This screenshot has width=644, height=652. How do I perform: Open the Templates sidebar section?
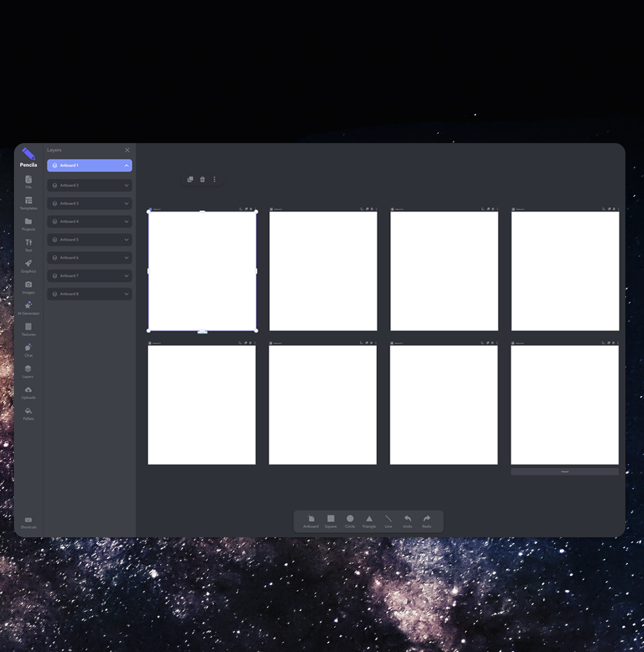click(x=28, y=202)
